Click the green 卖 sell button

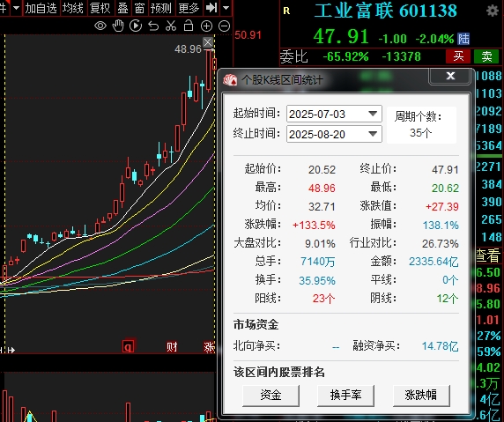click(x=486, y=56)
